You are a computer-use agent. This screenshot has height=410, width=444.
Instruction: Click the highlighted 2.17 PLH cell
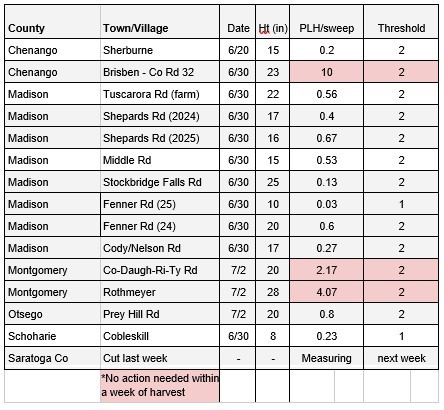point(327,270)
